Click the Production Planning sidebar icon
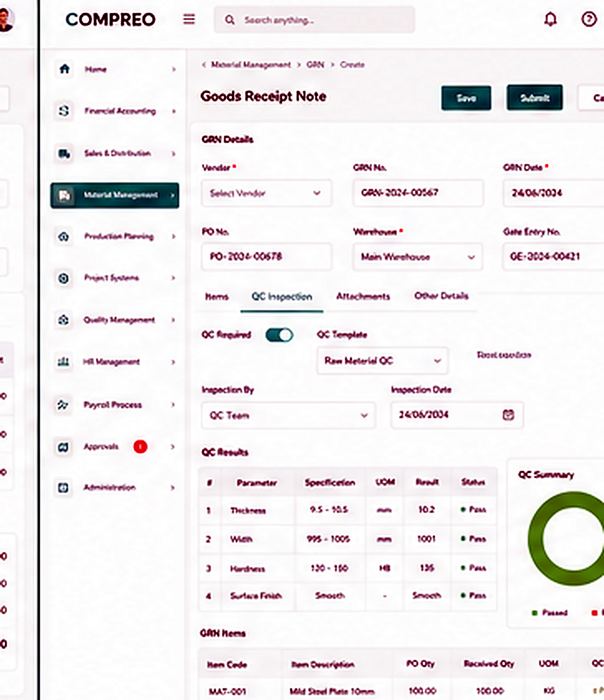604x700 pixels. [64, 237]
